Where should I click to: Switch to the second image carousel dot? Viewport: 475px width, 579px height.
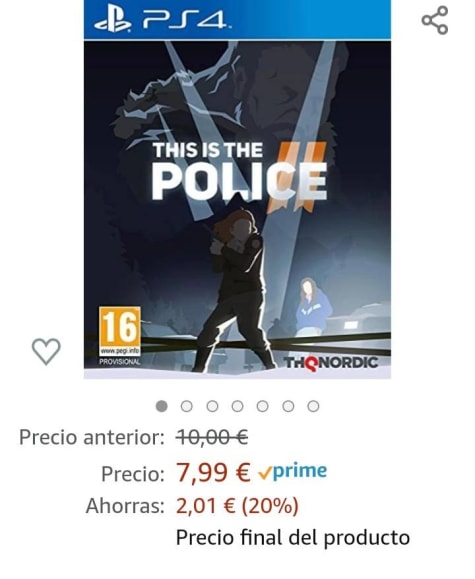click(187, 406)
